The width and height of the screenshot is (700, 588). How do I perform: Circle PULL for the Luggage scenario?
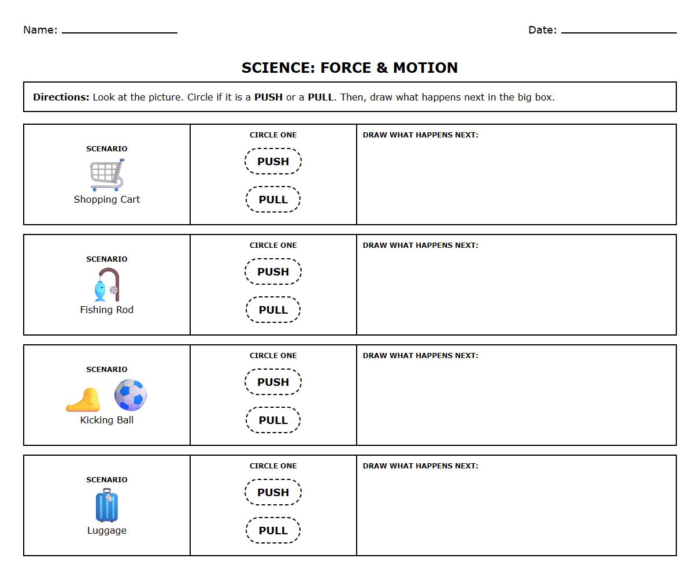tap(273, 530)
